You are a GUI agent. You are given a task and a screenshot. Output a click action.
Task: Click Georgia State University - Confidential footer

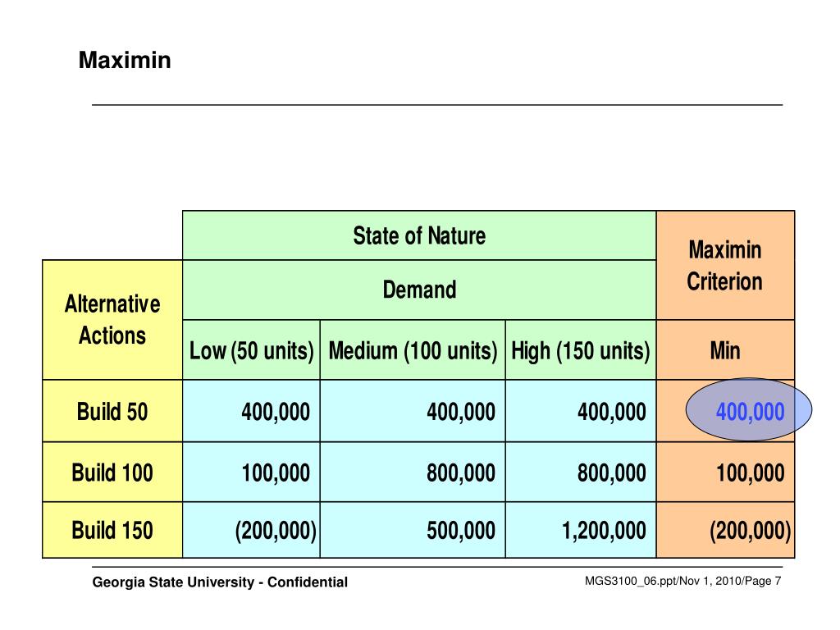(x=220, y=582)
